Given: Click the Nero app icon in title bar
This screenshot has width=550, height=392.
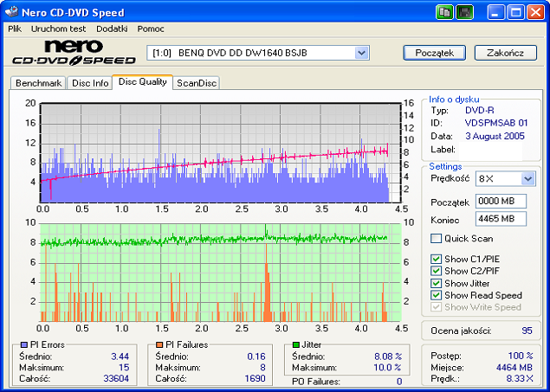Looking at the screenshot, I should (11, 12).
